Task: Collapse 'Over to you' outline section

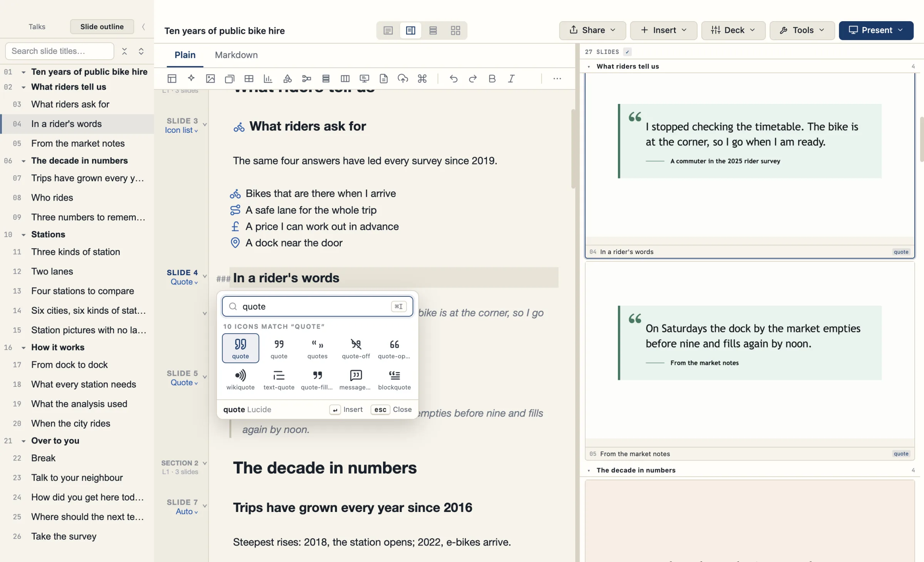Action: pos(23,441)
